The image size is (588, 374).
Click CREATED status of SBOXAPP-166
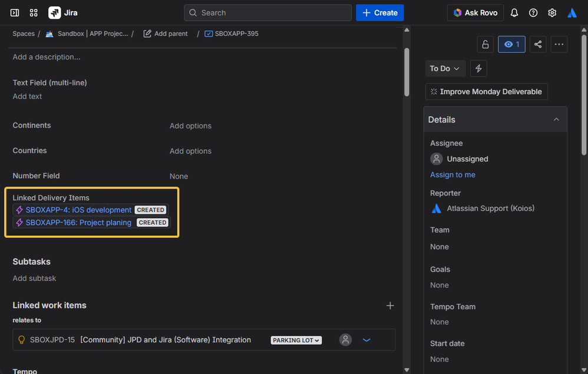click(153, 223)
